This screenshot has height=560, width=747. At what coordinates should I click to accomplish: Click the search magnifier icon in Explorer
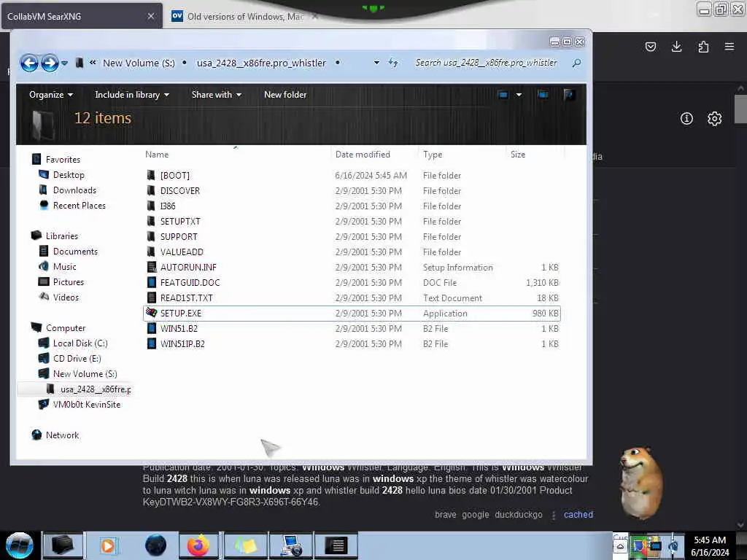(x=576, y=63)
